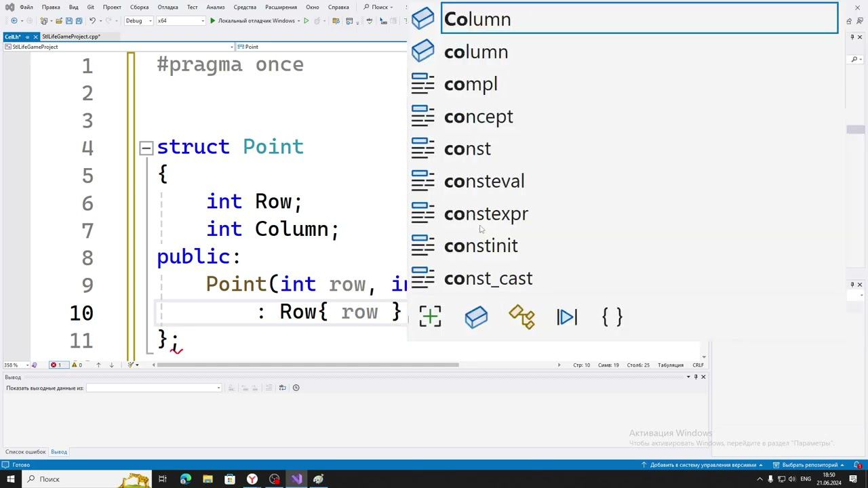Click the Start Without Debugging icon

[307, 21]
